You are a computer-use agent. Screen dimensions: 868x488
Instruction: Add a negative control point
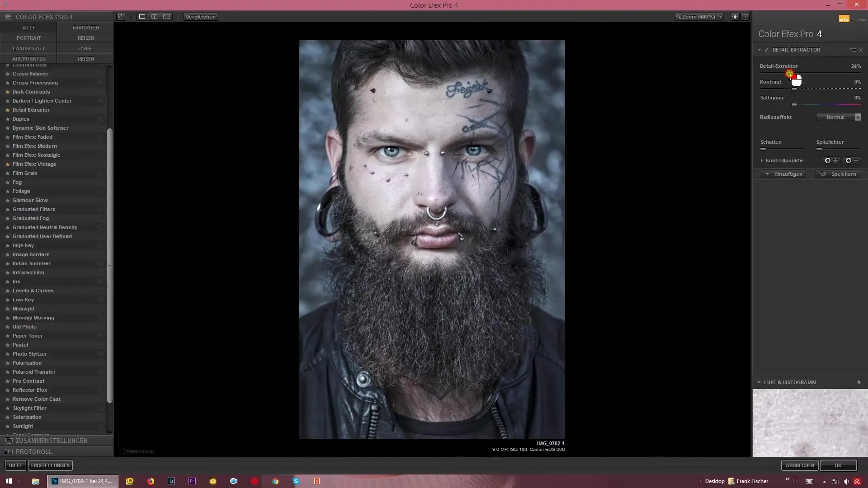click(852, 160)
